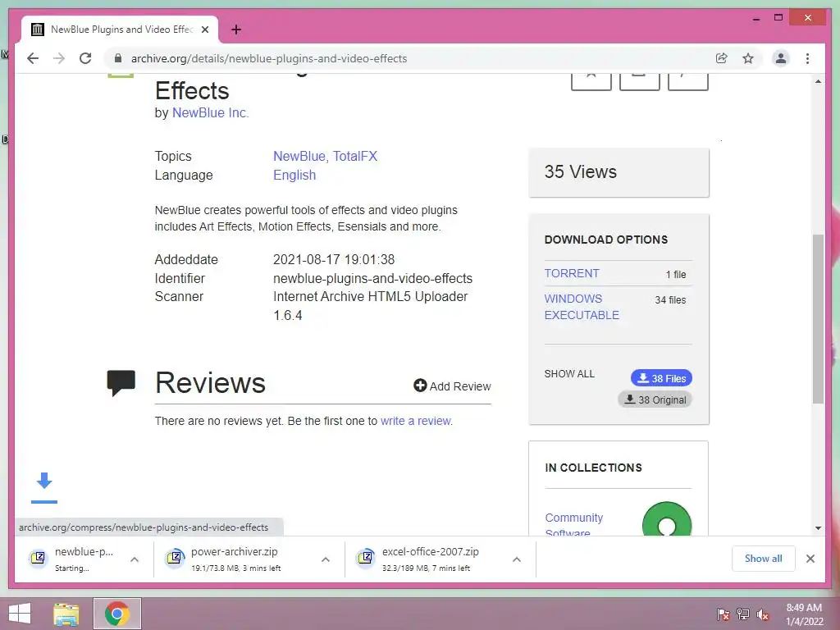Click the 34 files count

(670, 300)
